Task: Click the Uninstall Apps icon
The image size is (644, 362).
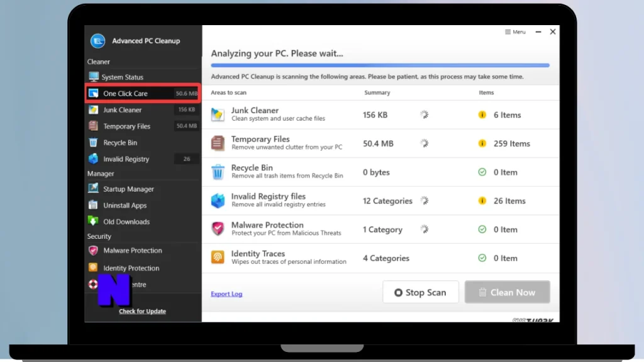Action: coord(93,205)
